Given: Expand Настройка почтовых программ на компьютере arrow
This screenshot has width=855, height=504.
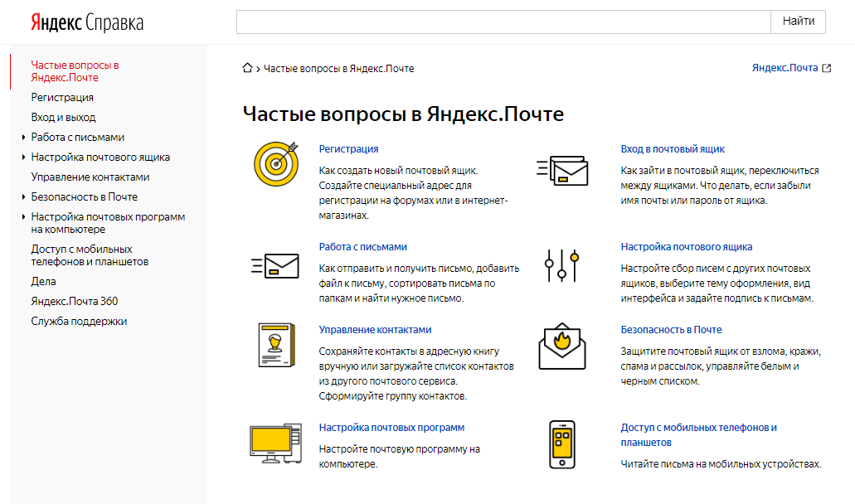Looking at the screenshot, I should [23, 217].
